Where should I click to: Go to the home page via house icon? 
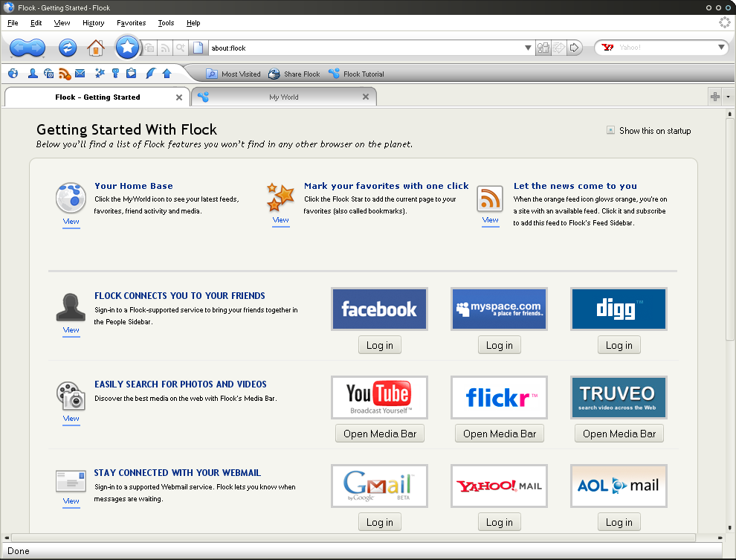coord(96,48)
